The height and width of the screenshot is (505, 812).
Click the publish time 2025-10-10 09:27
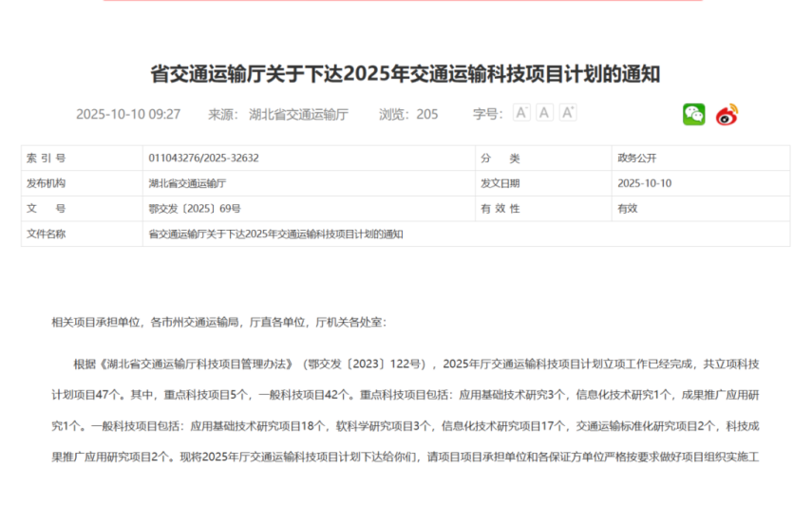(128, 114)
